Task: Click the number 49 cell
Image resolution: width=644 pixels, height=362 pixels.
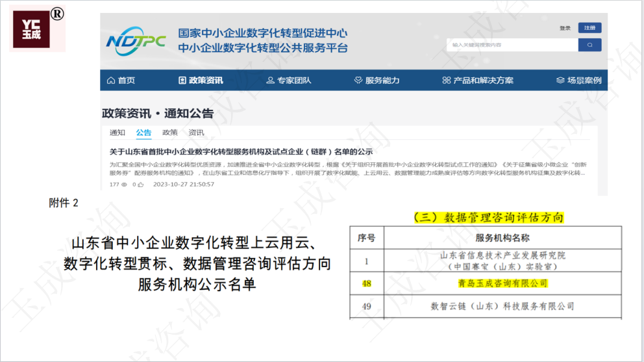Action: tap(366, 307)
